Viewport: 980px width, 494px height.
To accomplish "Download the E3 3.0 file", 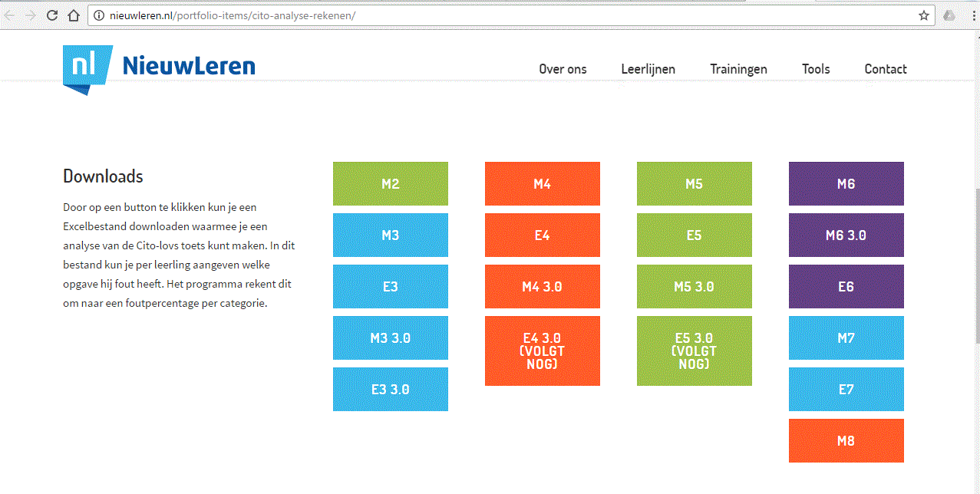I will pyautogui.click(x=391, y=390).
